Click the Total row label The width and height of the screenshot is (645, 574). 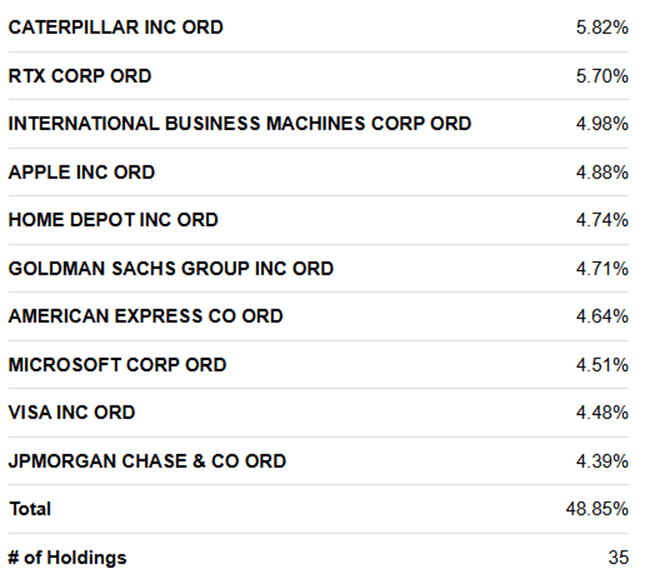[x=30, y=509]
